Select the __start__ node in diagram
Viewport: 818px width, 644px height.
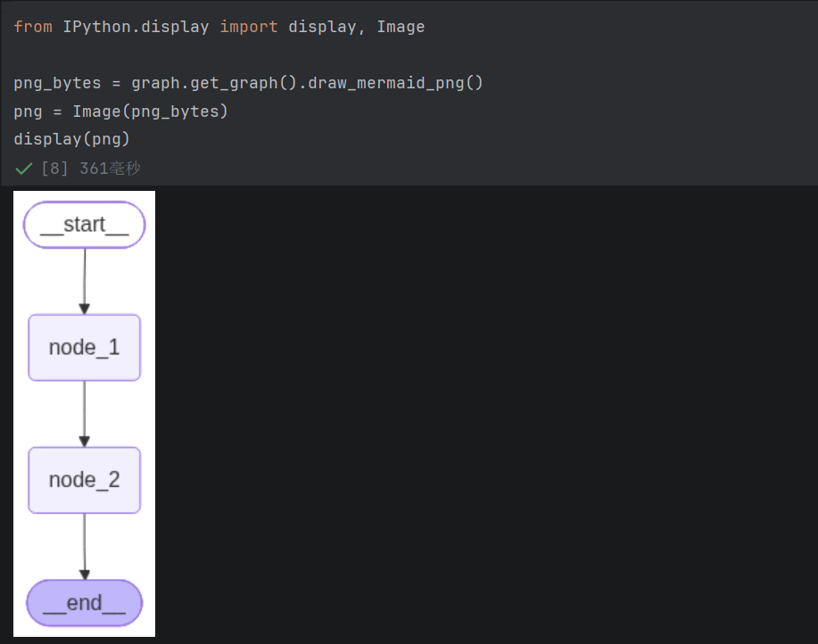85,225
